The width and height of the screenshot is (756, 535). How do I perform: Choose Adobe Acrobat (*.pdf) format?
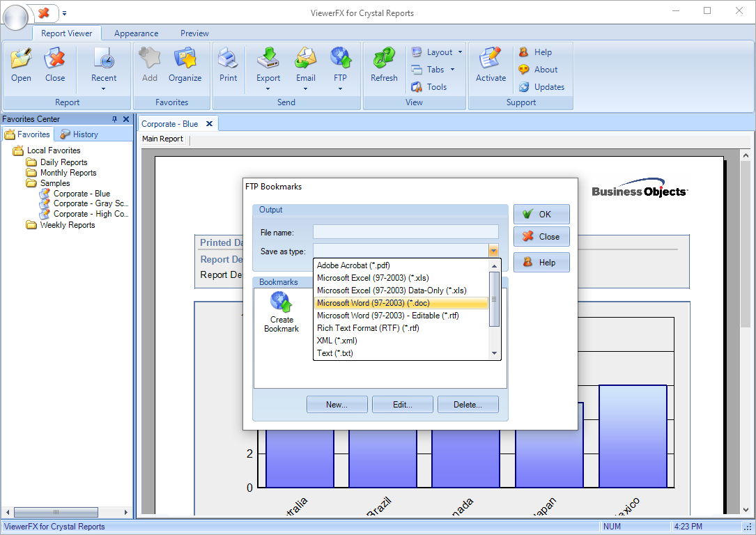click(x=401, y=265)
